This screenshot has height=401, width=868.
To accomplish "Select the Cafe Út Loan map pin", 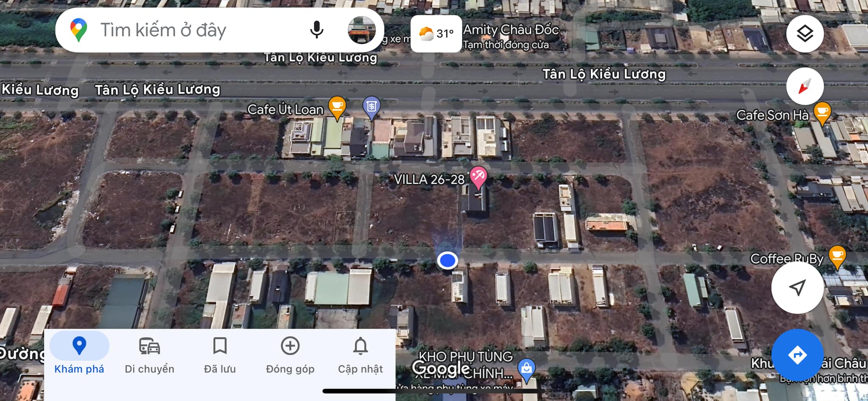I will (x=337, y=108).
